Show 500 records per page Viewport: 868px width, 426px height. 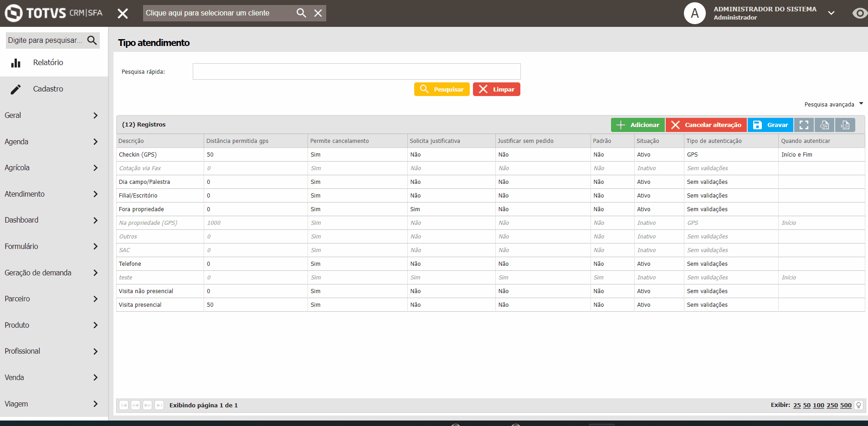[x=846, y=405]
